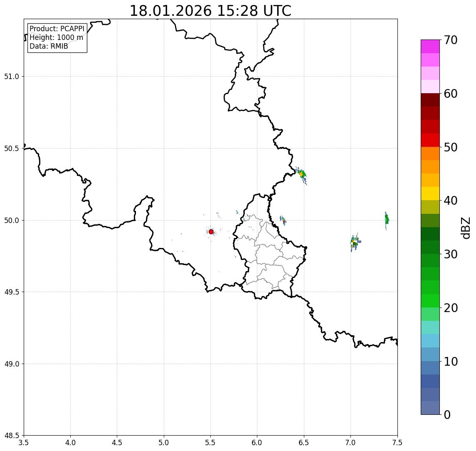Click the 51.0 latitude axis label
476x451 pixels.
12,77
